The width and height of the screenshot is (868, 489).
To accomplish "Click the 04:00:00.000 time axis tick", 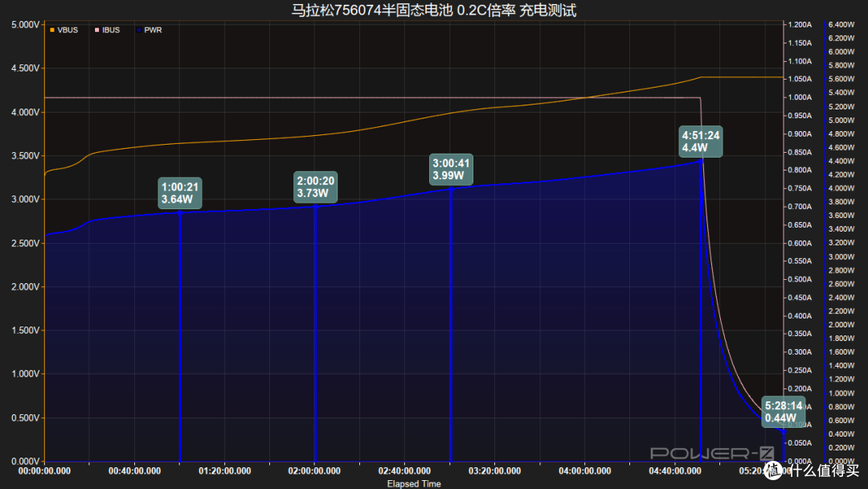I will click(584, 471).
